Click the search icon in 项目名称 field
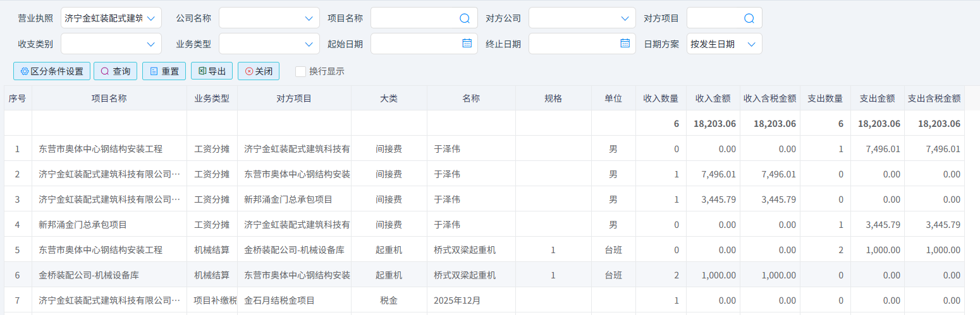Viewport: 980px width, 315px height. (464, 18)
